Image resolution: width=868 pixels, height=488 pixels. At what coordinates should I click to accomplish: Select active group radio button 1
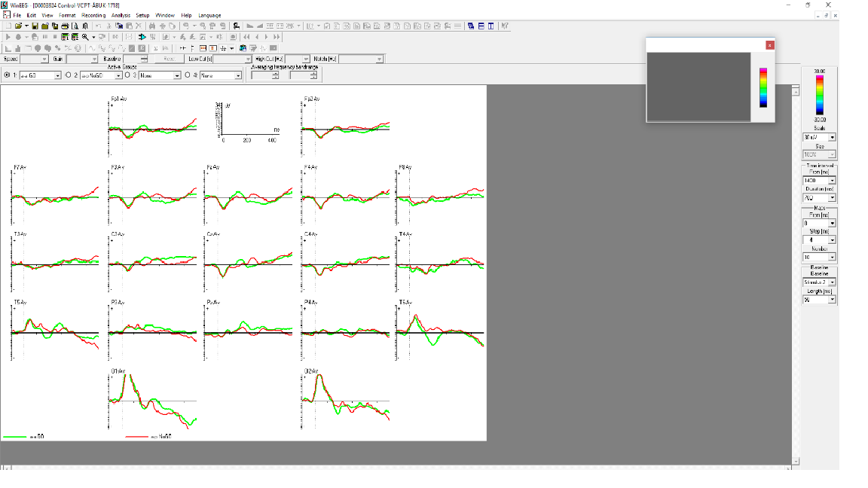tap(7, 75)
